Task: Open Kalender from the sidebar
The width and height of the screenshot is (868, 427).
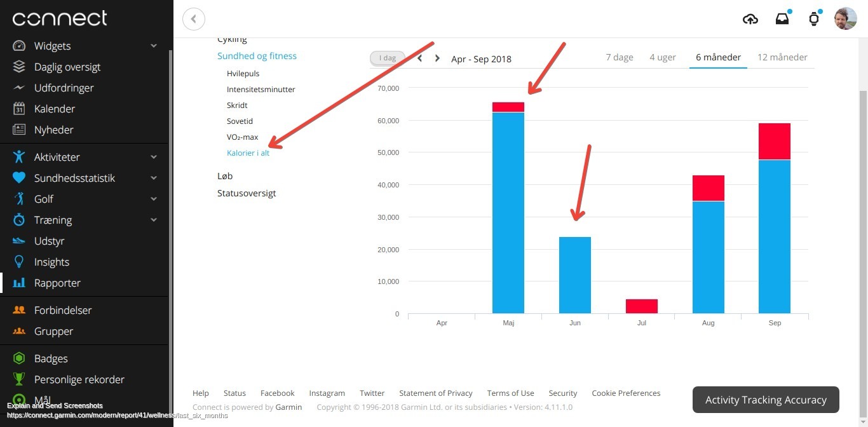Action: click(x=54, y=109)
